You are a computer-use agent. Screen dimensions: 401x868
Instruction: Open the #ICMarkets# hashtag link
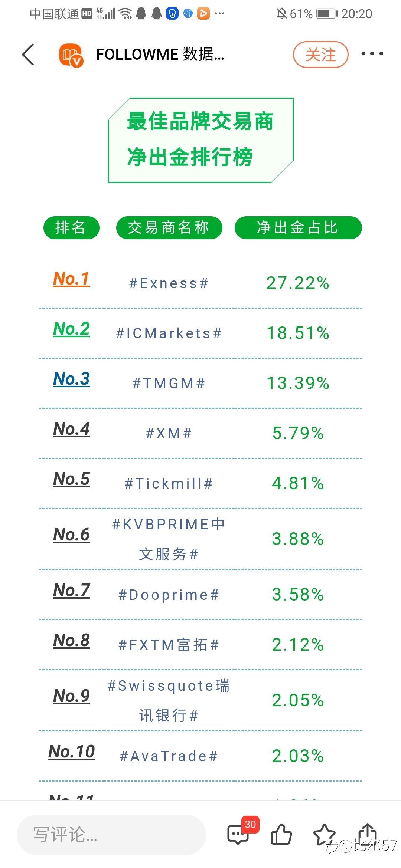pyautogui.click(x=169, y=333)
